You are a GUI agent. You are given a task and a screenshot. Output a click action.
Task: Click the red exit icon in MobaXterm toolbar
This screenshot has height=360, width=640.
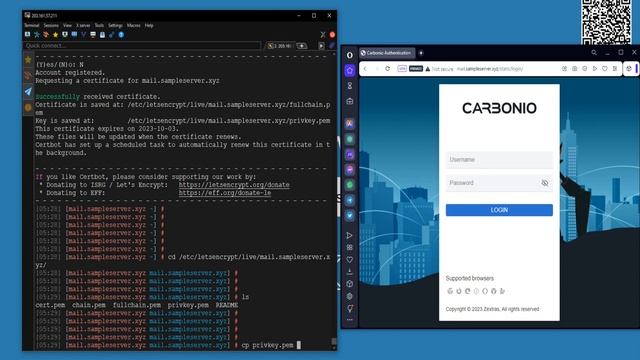(x=332, y=35)
